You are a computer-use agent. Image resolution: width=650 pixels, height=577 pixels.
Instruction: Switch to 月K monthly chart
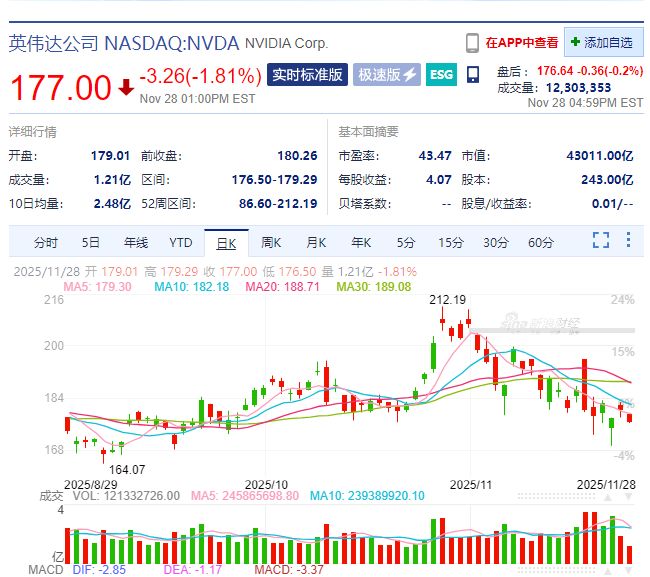pos(316,243)
